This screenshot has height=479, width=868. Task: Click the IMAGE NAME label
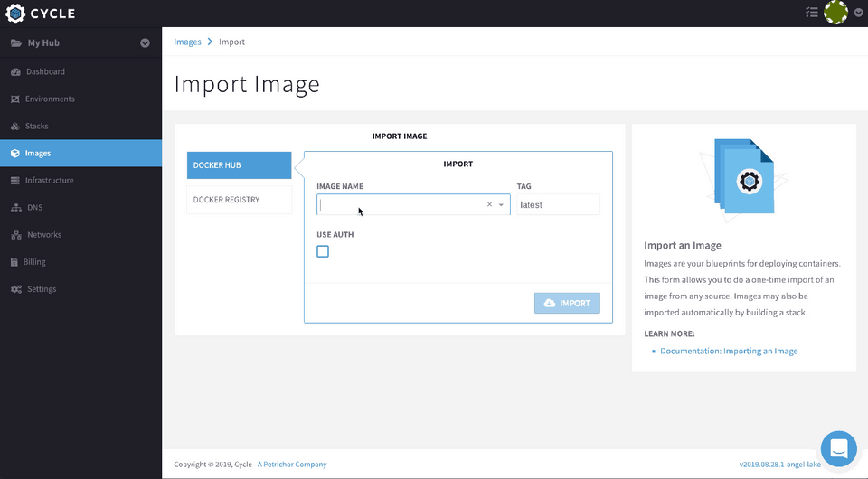coord(340,186)
